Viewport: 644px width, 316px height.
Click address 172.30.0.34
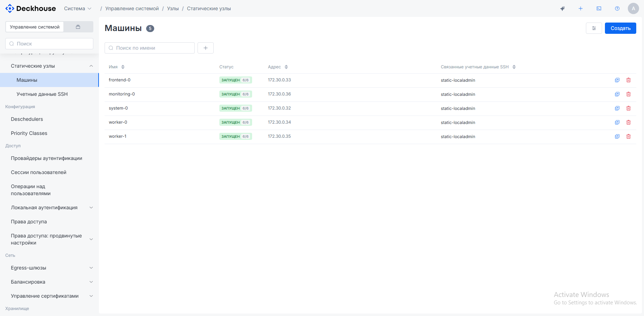click(279, 122)
